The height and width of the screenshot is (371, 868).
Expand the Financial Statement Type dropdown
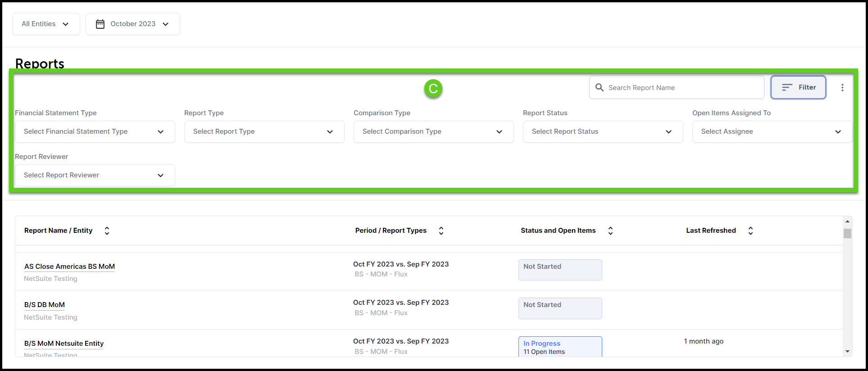coord(95,131)
